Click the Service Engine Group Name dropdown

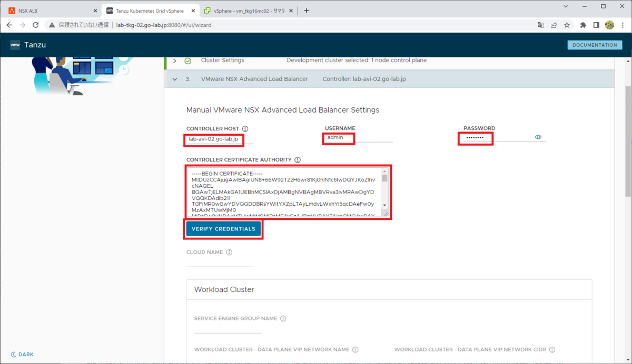coord(228,328)
